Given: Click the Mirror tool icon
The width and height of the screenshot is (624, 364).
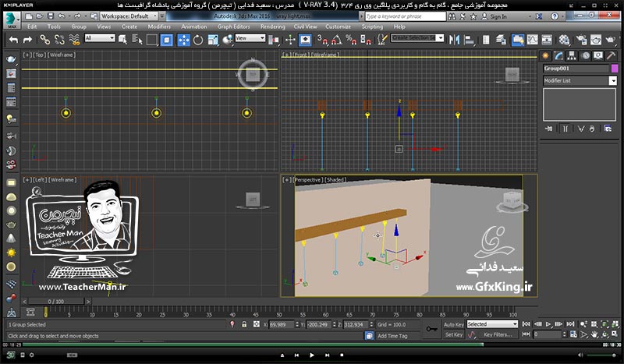Looking at the screenshot, I should tap(454, 40).
